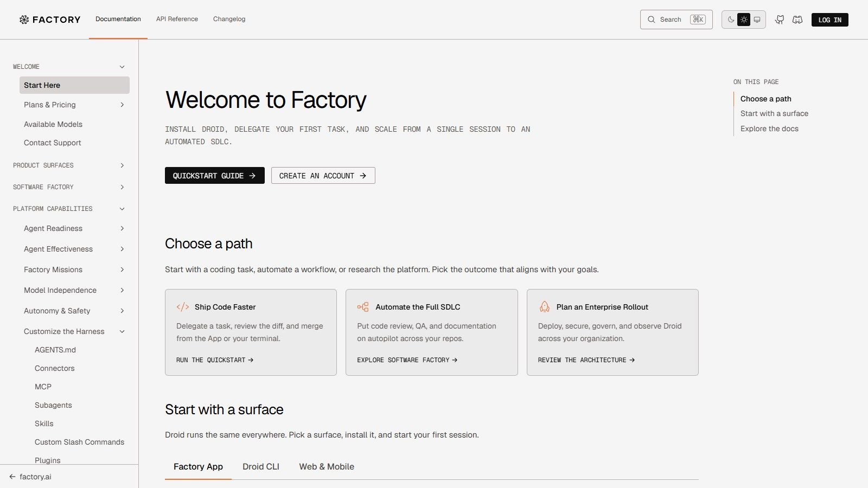The height and width of the screenshot is (488, 868).
Task: Expand Factory Missions chevron
Action: click(122, 269)
